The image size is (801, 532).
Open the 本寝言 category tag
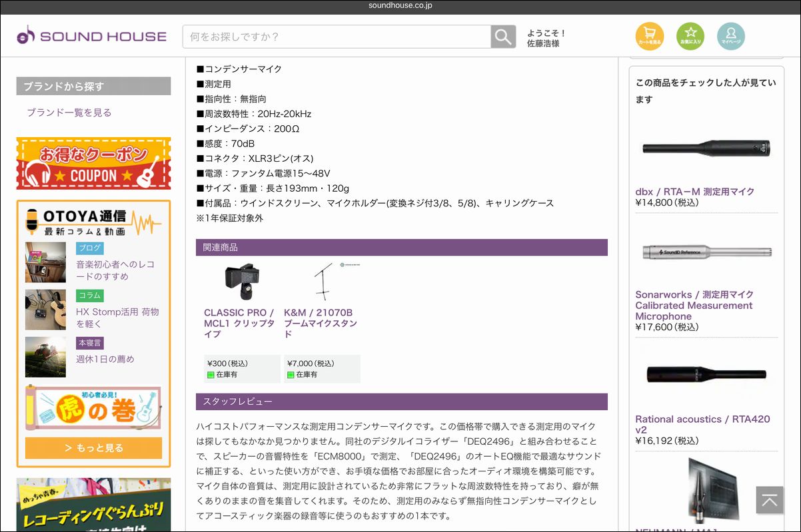coord(90,343)
